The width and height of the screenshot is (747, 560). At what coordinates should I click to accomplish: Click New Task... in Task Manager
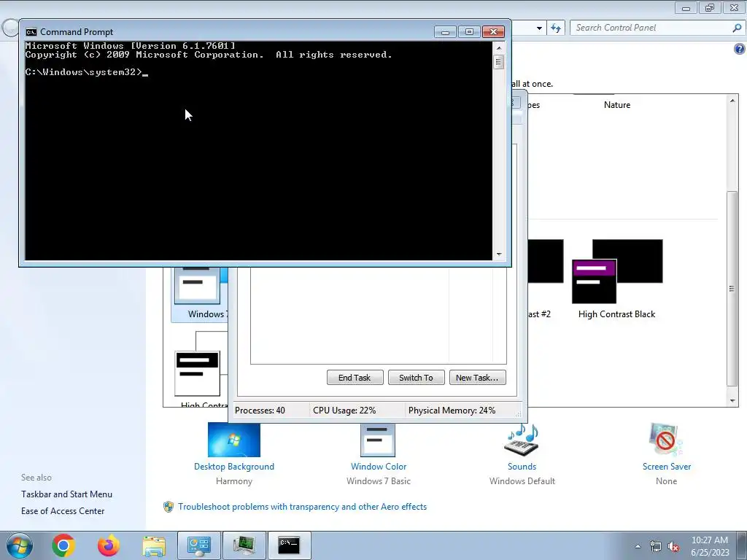[477, 378]
